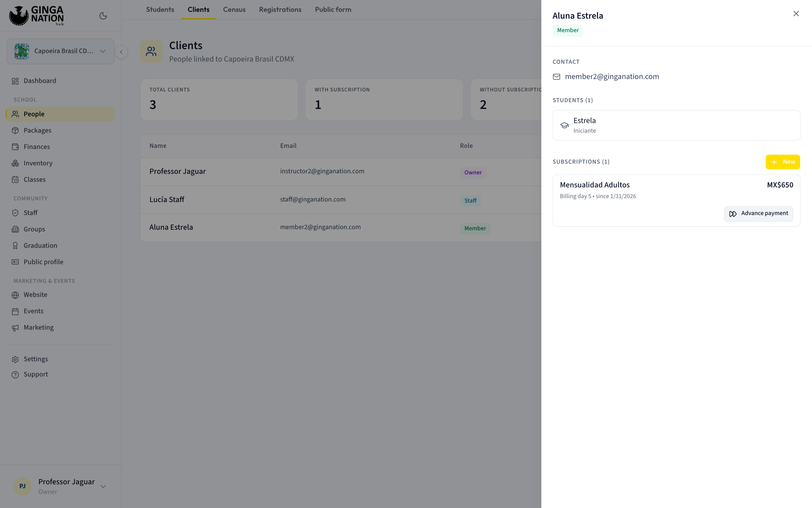Close the Aluna Estrela detail panel

tap(796, 14)
